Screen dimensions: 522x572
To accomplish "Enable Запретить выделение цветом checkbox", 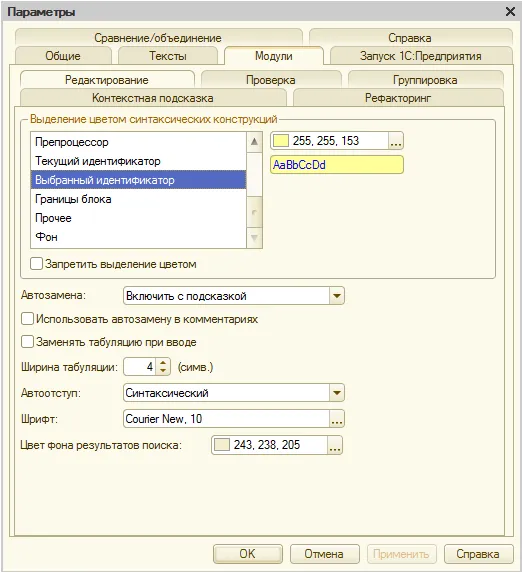I will pyautogui.click(x=36, y=263).
